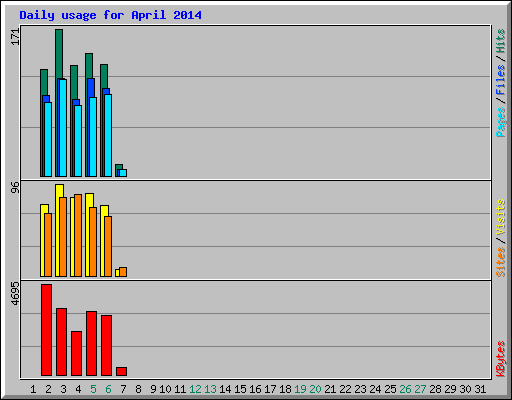Click day number 15 on the x-axis

[x=240, y=389]
